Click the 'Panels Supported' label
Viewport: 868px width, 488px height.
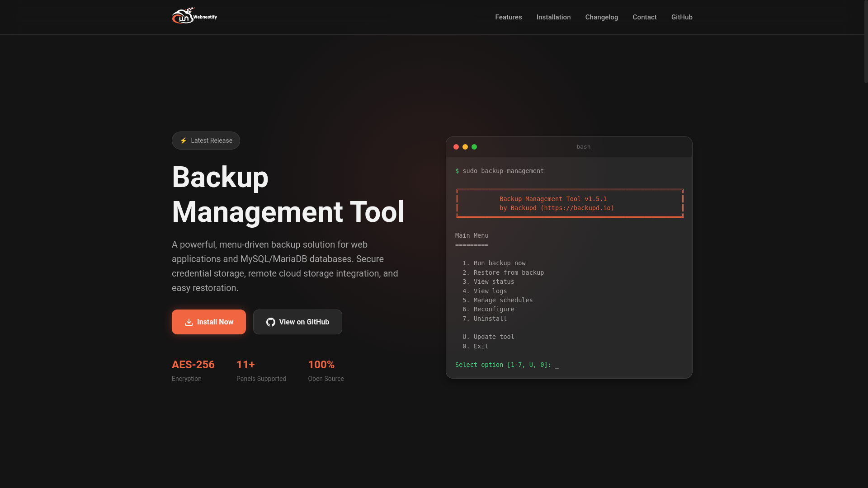261,379
